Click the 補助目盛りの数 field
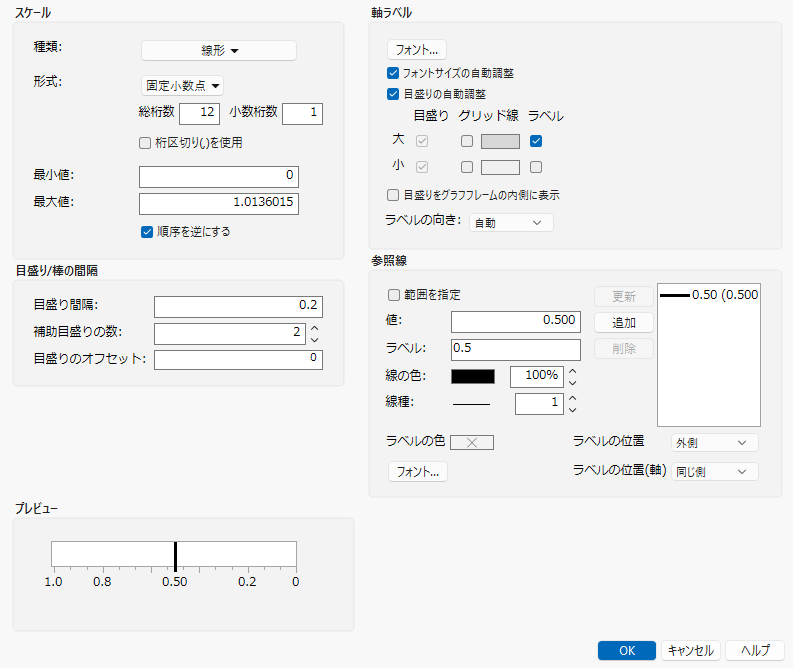This screenshot has width=793, height=668. pos(230,333)
